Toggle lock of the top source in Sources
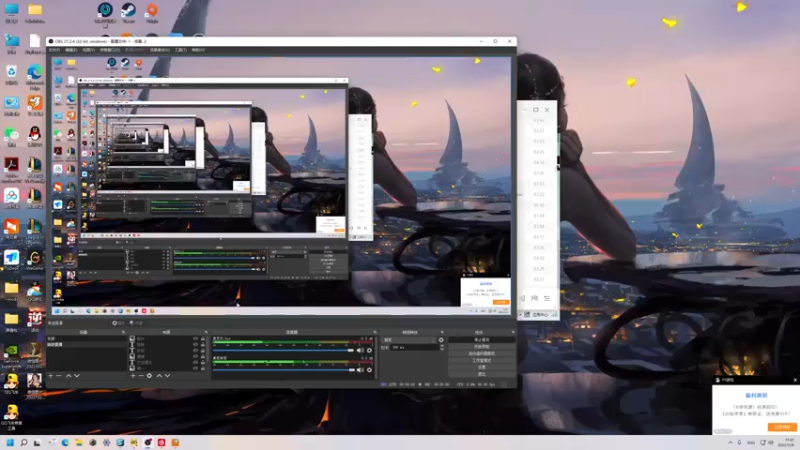Screen dimensions: 800x450 (x=203, y=339)
